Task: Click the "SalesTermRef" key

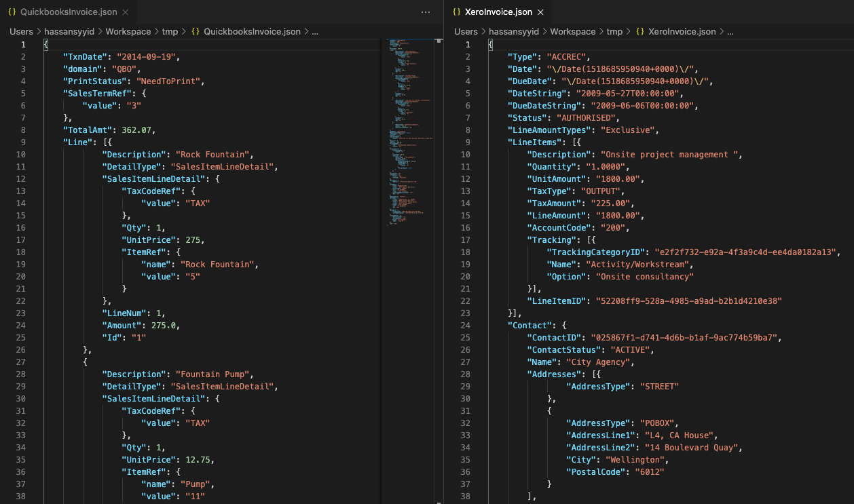Action: click(x=97, y=93)
